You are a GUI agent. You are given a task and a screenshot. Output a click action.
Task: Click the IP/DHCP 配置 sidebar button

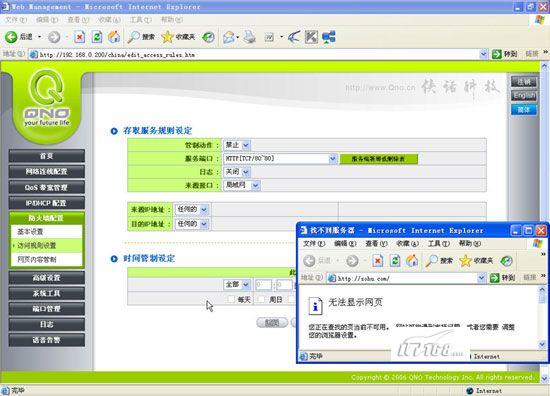[x=47, y=203]
